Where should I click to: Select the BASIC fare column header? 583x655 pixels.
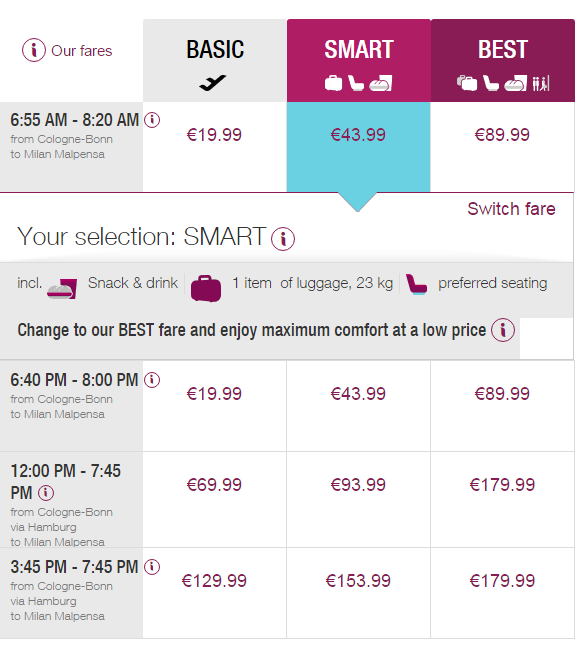click(215, 61)
